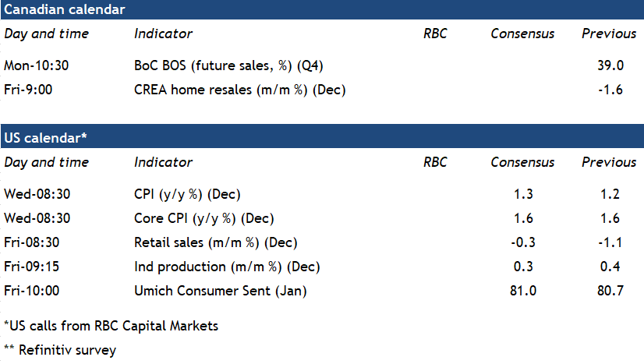The height and width of the screenshot is (364, 644).
Task: Select the previous value 80.7 cell
Action: coord(608,291)
